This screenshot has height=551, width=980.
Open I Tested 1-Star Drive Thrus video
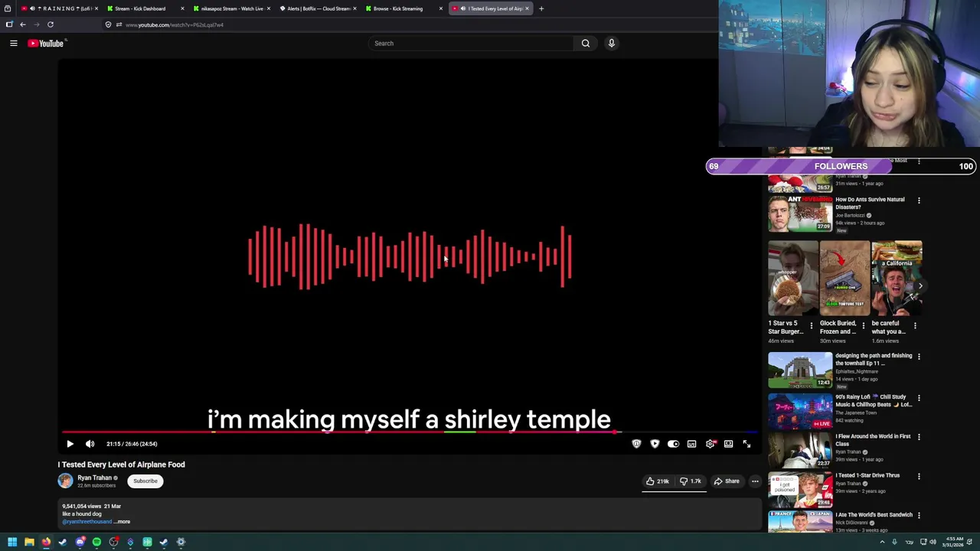800,489
